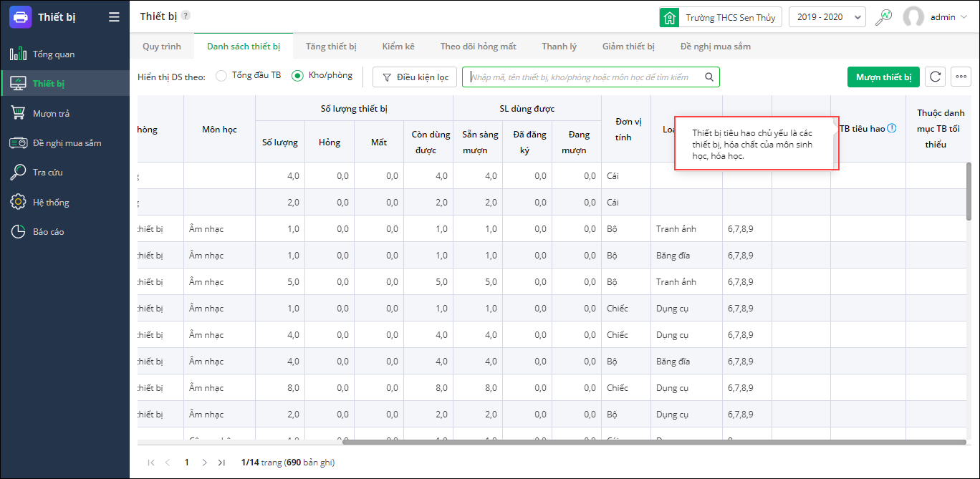This screenshot has height=479, width=980.
Task: Open Mượn trả in the sidebar
Action: 51,114
